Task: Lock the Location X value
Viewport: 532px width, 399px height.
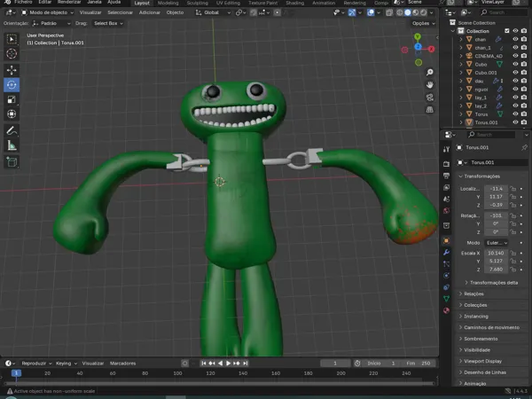Action: tap(513, 189)
